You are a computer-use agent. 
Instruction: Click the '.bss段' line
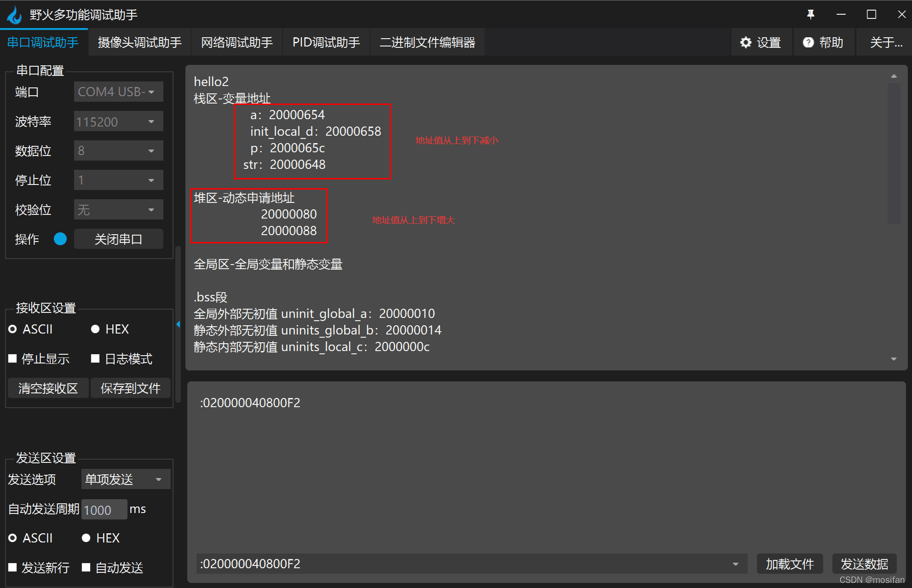(210, 297)
